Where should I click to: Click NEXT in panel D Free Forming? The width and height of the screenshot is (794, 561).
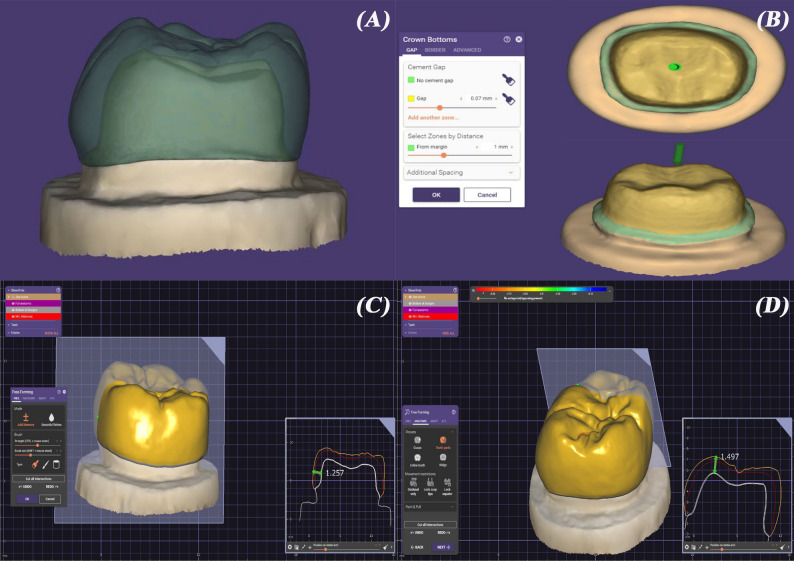click(x=443, y=547)
